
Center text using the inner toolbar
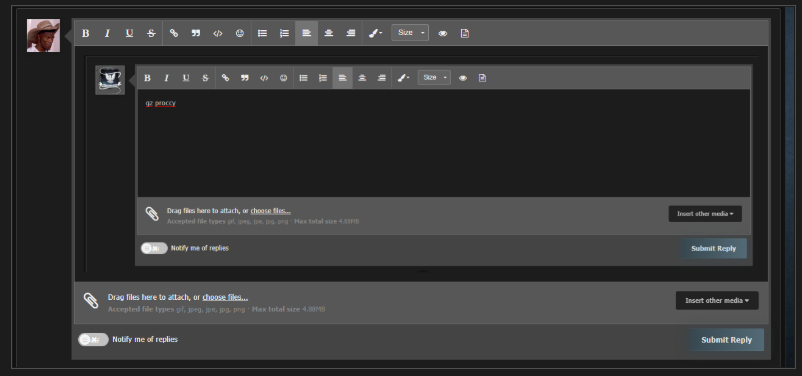(362, 78)
